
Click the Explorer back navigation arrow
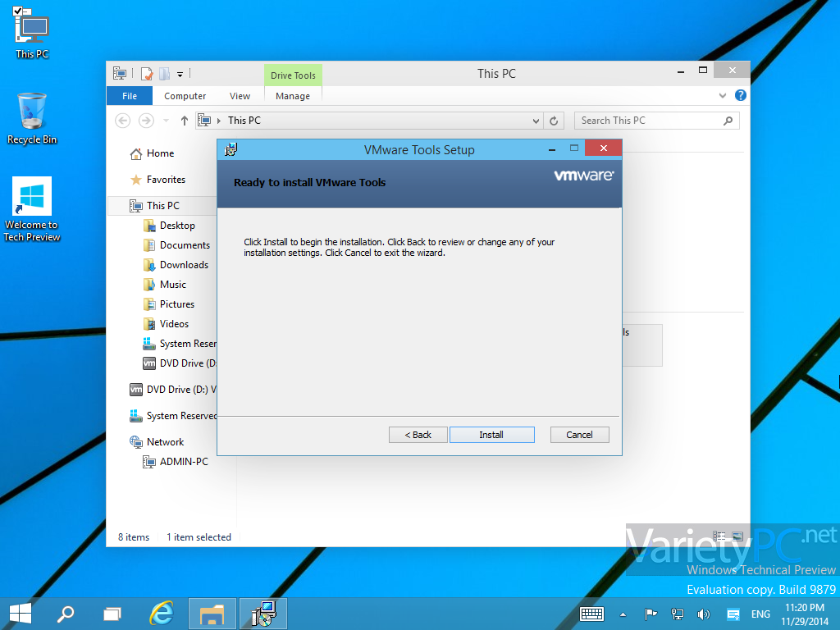click(123, 121)
